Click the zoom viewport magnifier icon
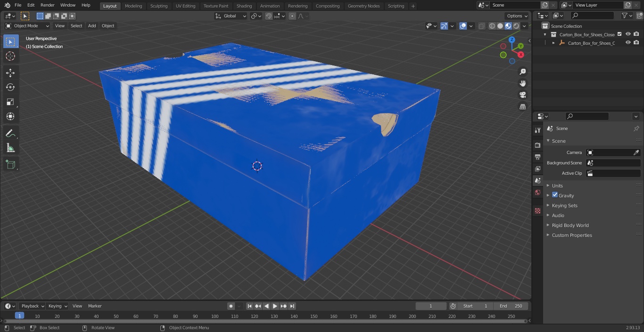Viewport: 644px width, 332px height. tap(522, 72)
